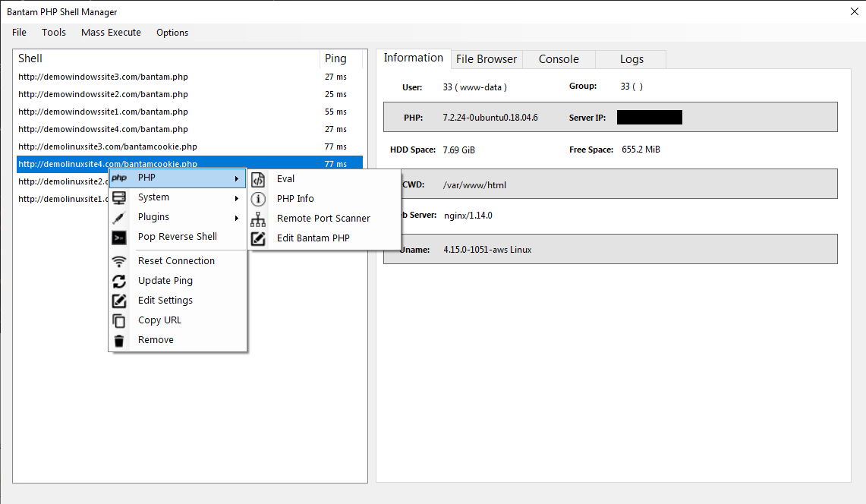Screen dimensions: 866x504
Task: Switch to the File Browser tab
Action: pyautogui.click(x=487, y=58)
